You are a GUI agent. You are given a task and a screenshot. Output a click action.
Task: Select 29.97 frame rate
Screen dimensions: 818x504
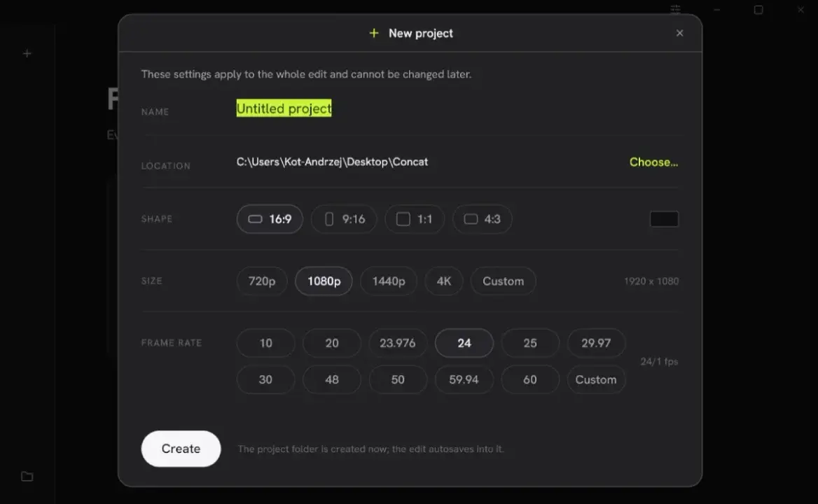(596, 343)
